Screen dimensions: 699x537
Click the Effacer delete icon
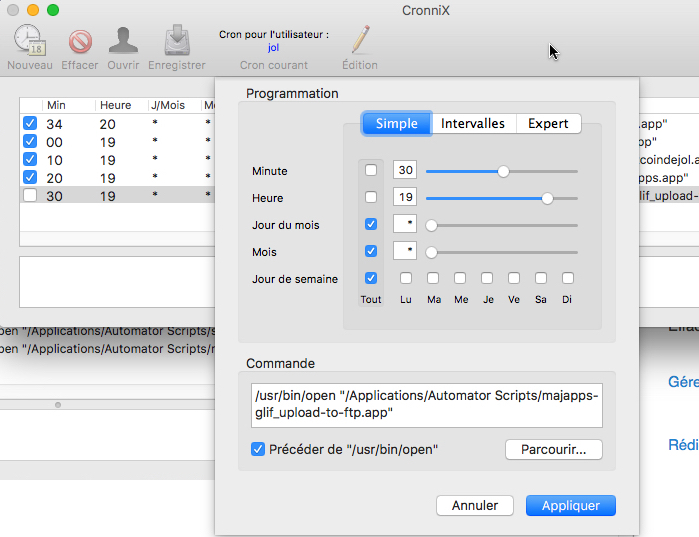(79, 41)
